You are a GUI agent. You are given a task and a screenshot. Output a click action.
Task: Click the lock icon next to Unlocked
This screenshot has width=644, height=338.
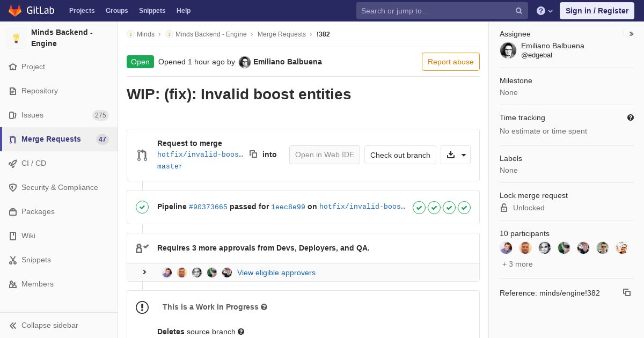504,208
